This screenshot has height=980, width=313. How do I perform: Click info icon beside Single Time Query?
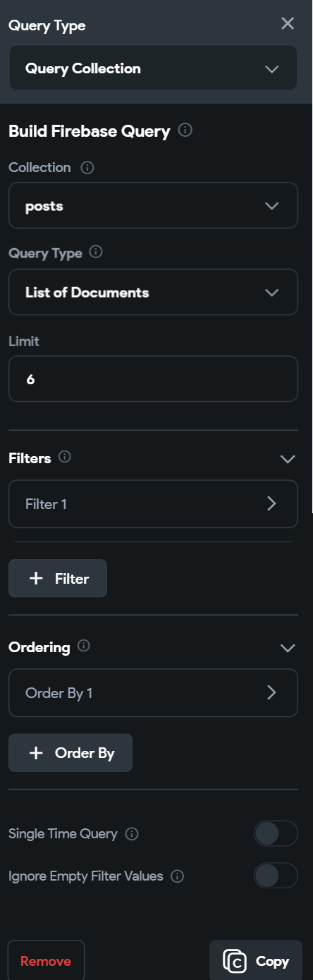[132, 834]
